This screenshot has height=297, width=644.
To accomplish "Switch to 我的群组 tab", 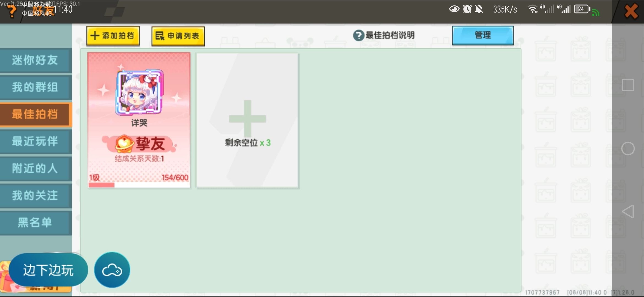I will tap(35, 87).
